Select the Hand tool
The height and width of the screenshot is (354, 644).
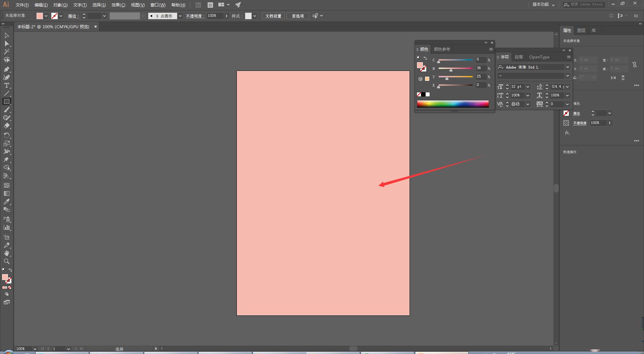click(x=6, y=253)
